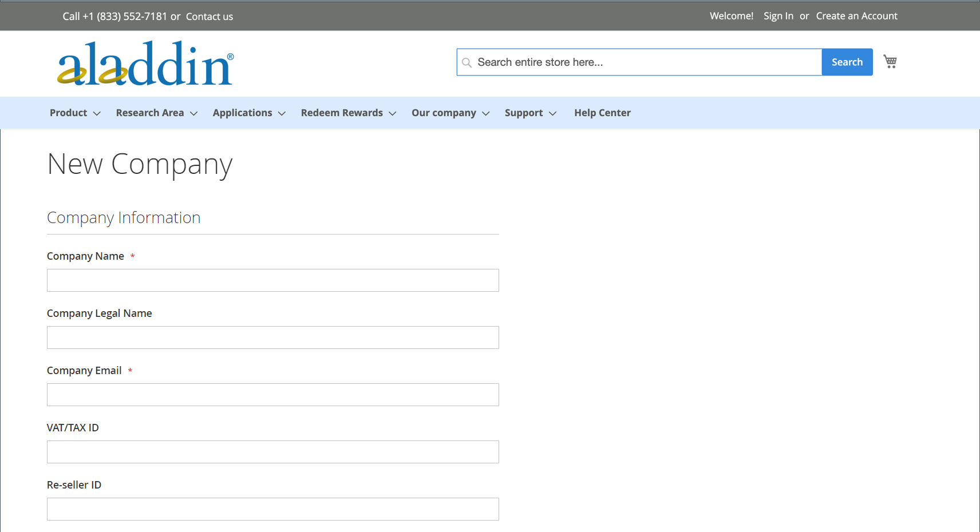Open the Product menu

[x=68, y=113]
